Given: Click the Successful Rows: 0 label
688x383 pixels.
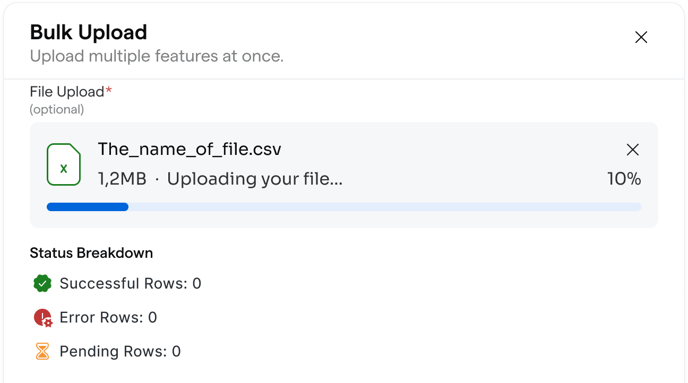Looking at the screenshot, I should point(130,283).
